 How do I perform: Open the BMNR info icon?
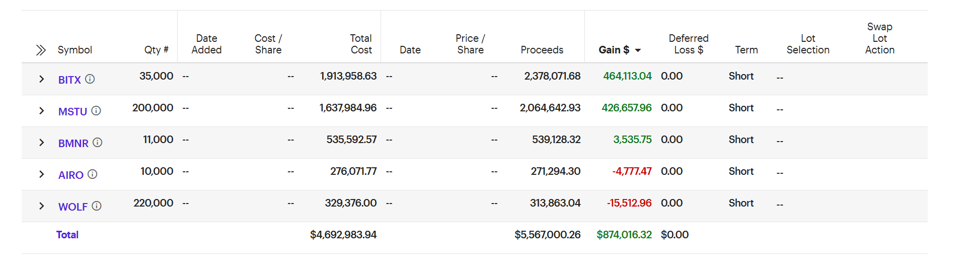click(98, 143)
